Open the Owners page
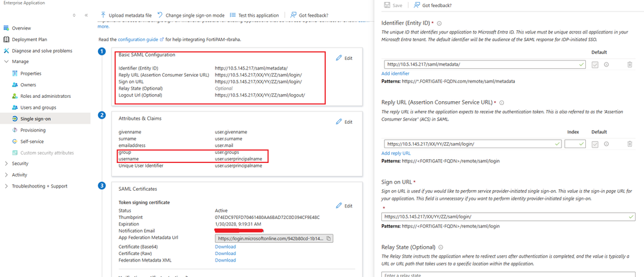 point(28,85)
